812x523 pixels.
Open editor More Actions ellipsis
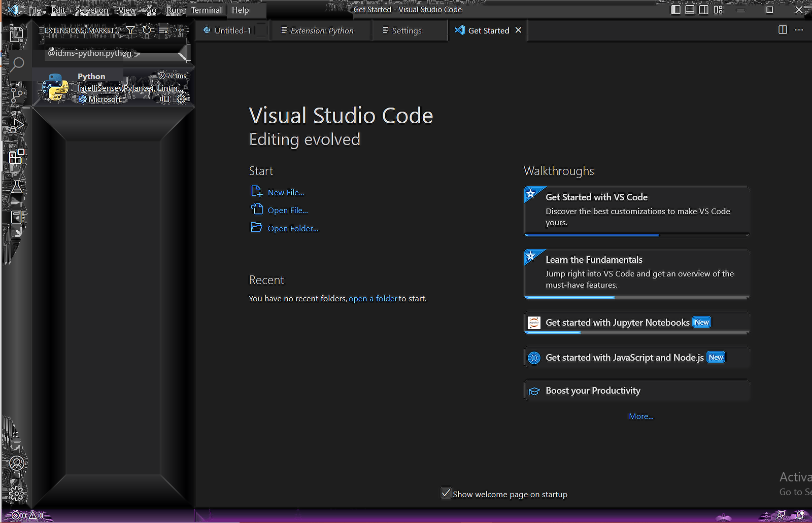coord(799,30)
